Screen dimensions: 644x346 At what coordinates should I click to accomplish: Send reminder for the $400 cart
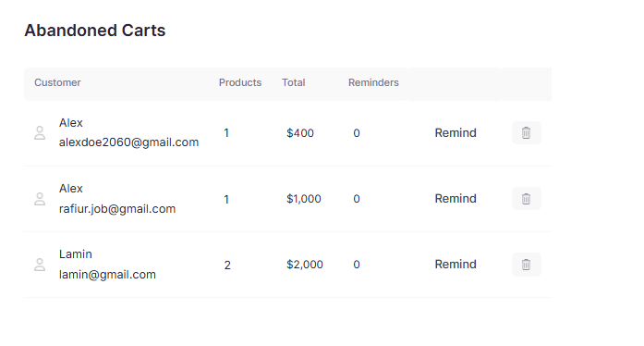tap(456, 133)
